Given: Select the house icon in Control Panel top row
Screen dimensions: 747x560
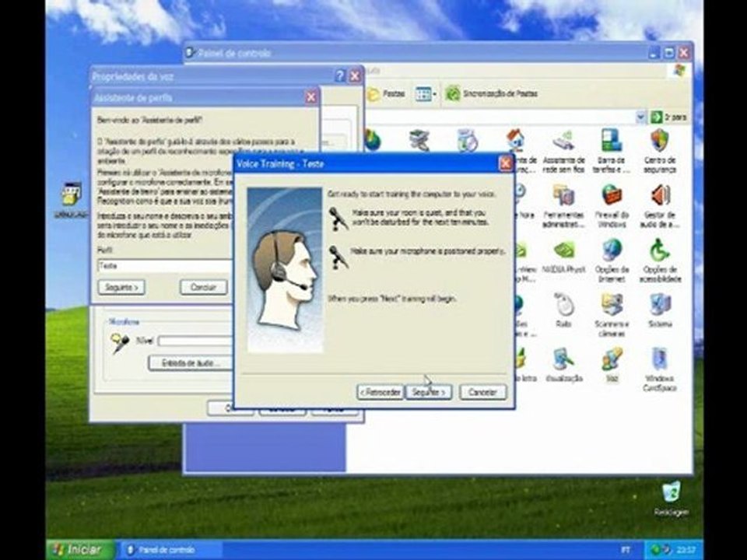Looking at the screenshot, I should pyautogui.click(x=515, y=139).
